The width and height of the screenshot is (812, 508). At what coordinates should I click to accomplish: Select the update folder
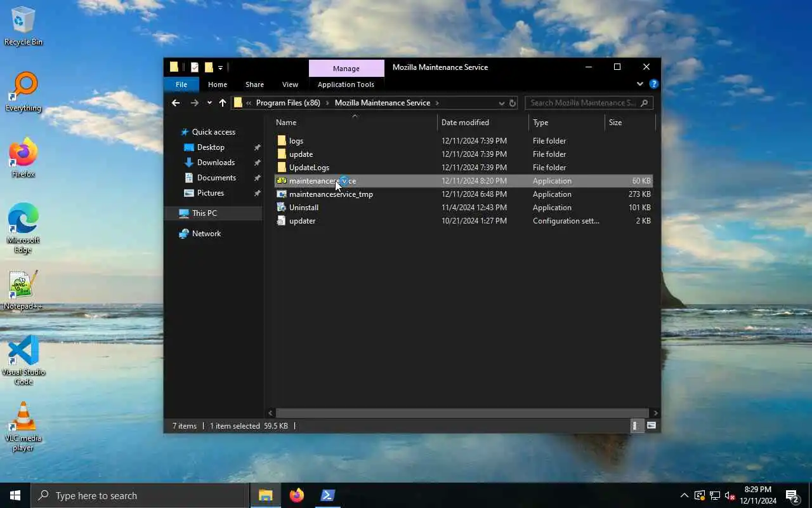[x=301, y=154]
